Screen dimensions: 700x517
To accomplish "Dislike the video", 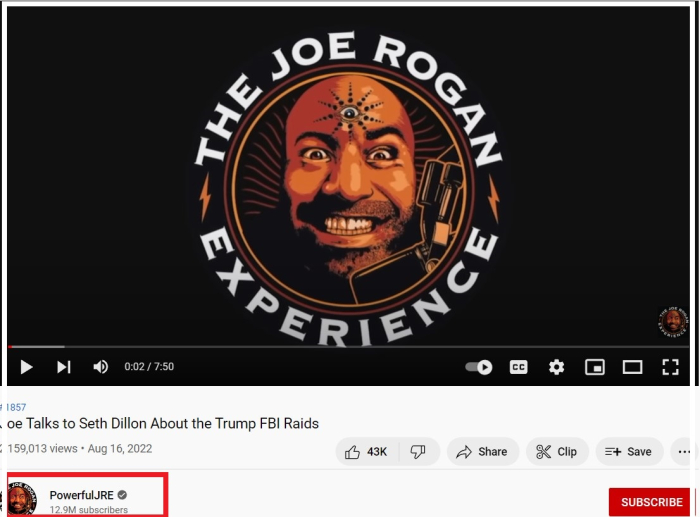I will pyautogui.click(x=418, y=452).
